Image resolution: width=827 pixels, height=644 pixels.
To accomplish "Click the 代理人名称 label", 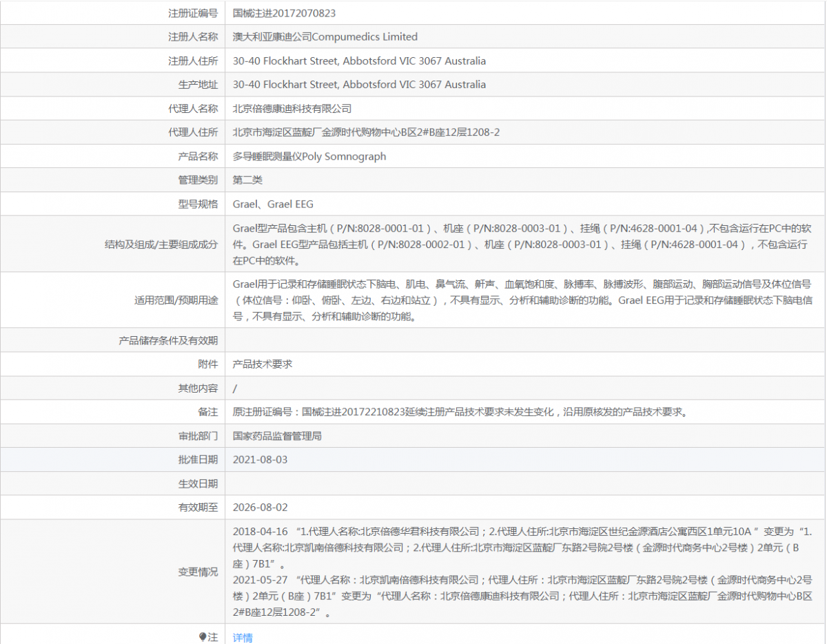I will (x=193, y=108).
